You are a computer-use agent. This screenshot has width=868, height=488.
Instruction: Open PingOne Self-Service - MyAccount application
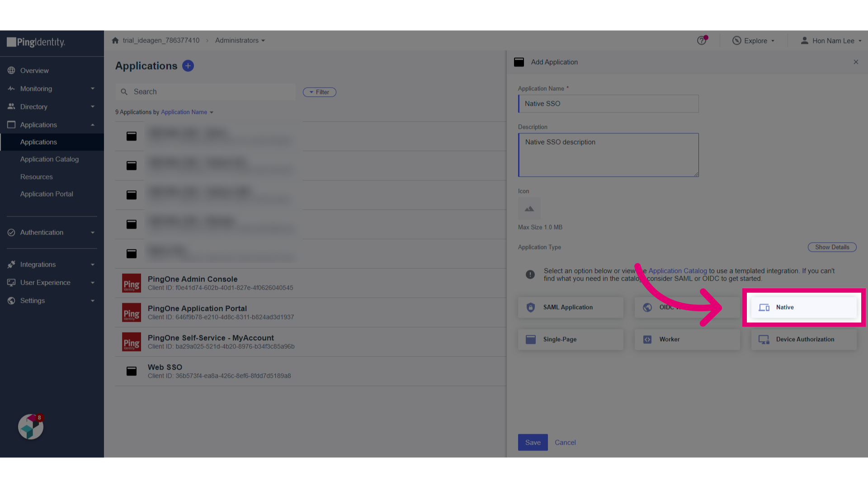click(x=311, y=342)
